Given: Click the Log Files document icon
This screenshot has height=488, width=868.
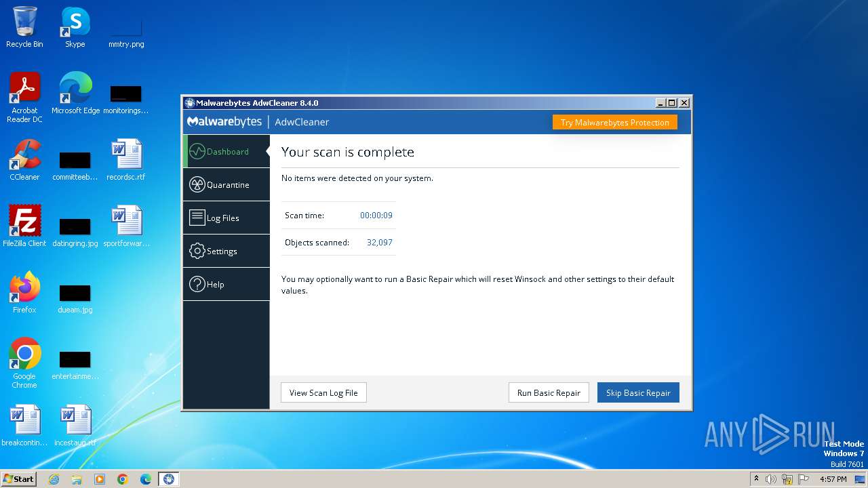Looking at the screenshot, I should [197, 218].
